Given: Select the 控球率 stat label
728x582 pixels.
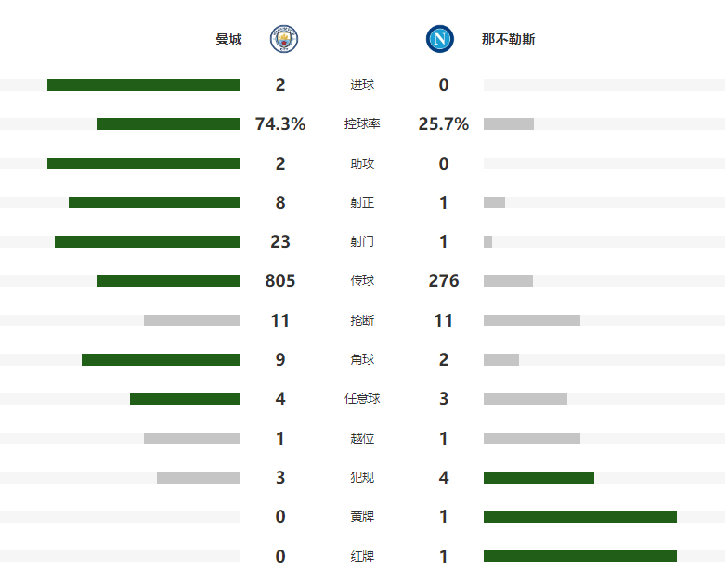Looking at the screenshot, I should [x=362, y=124].
